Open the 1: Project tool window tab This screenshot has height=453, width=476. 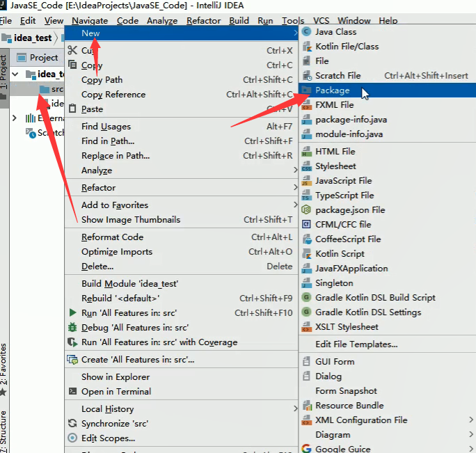point(3,77)
